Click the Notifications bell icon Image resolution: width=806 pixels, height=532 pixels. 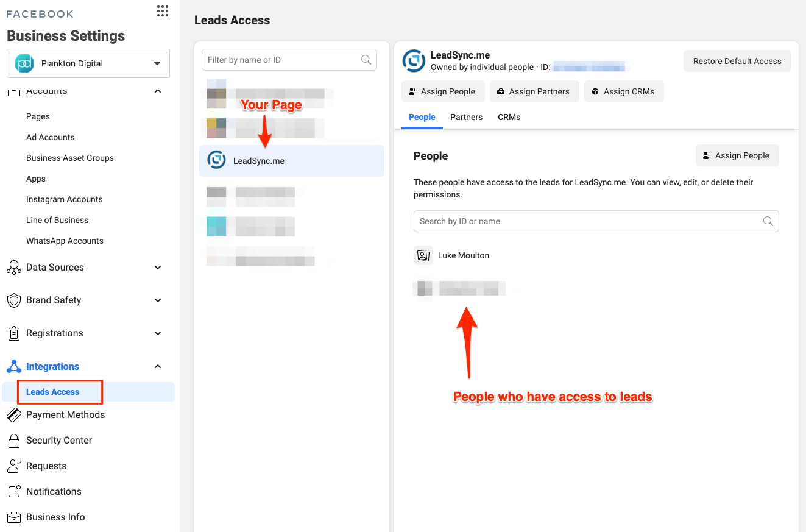tap(13, 492)
